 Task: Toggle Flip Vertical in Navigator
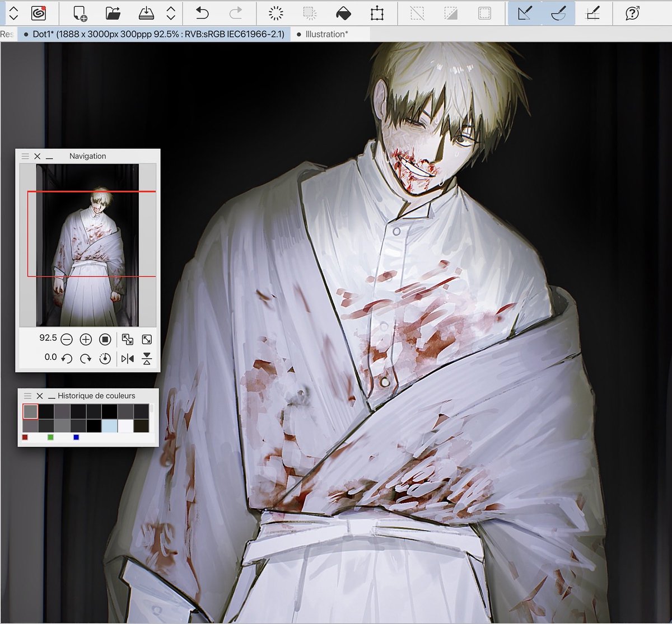147,359
